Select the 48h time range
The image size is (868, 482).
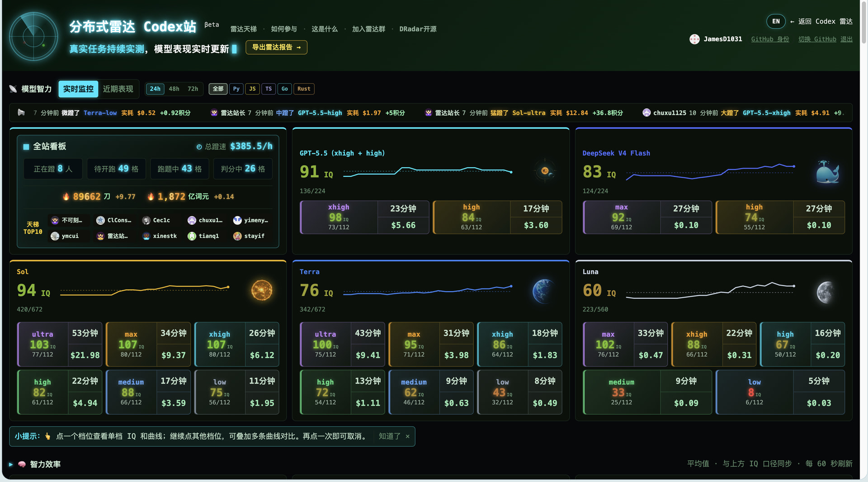point(174,89)
